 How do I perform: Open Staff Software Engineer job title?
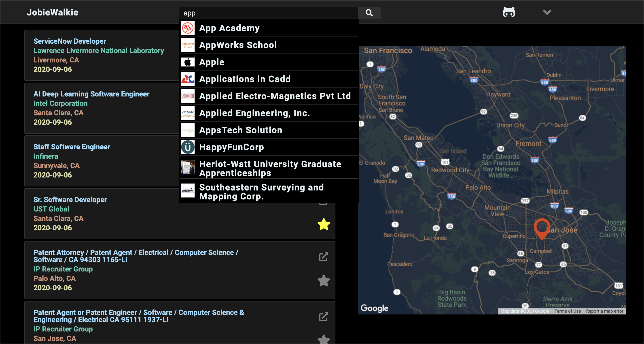tap(72, 147)
